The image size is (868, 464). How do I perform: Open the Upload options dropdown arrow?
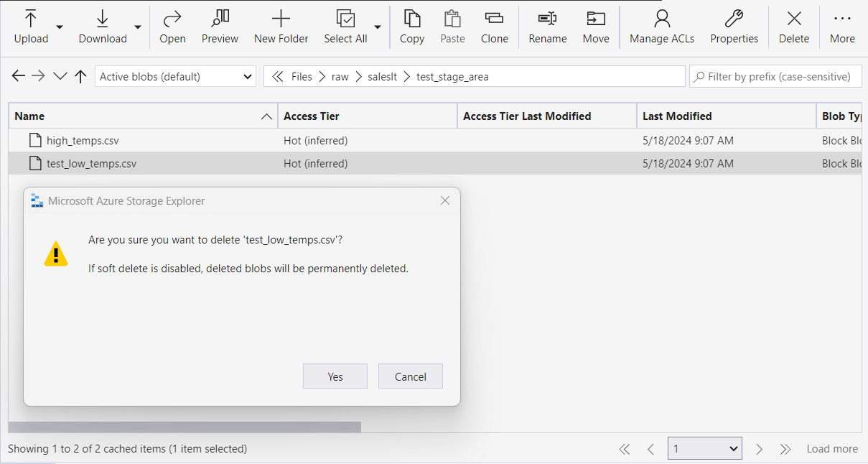click(x=60, y=27)
